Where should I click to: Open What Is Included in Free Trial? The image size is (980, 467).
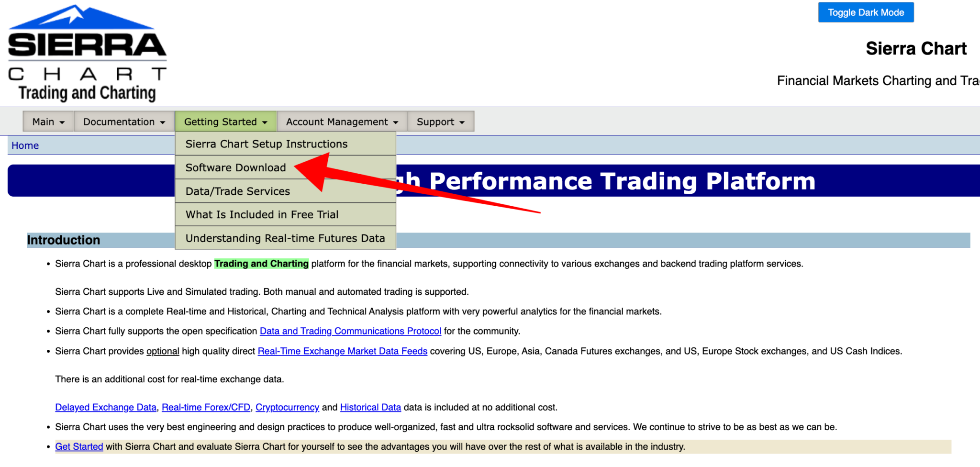262,214
